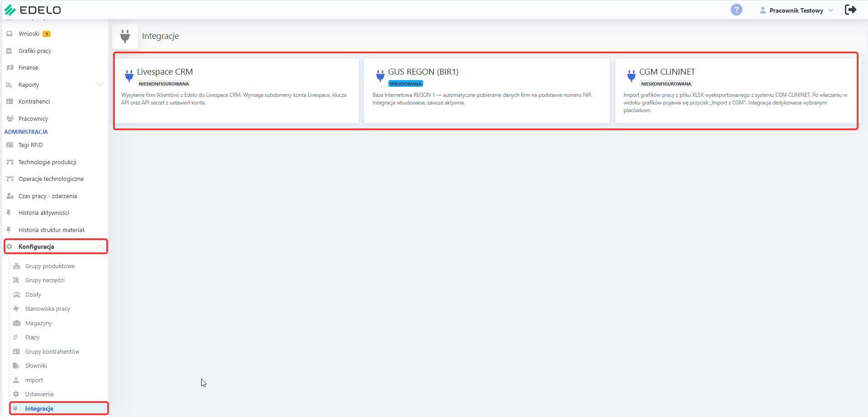Click the Grupy narzędzi tools icon
The image size is (868, 417).
point(16,280)
